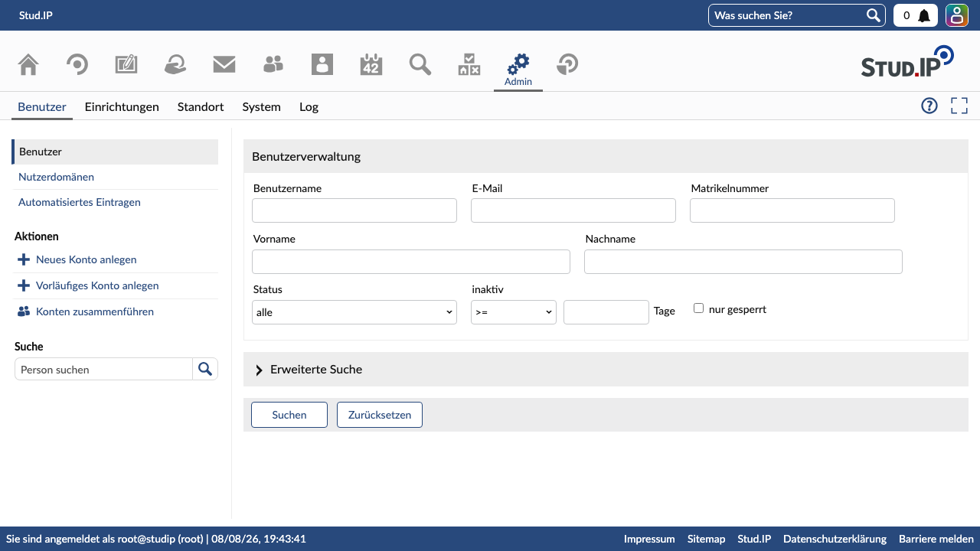Click the Konten zusammenführen link
The width and height of the screenshot is (980, 551).
tap(95, 311)
